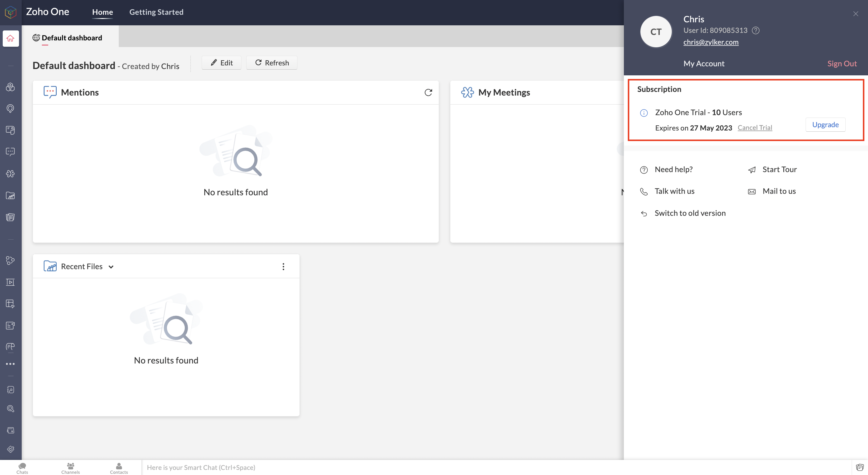Open Channels in the bottom bar
Viewport: 868px width, 475px height.
click(71, 468)
